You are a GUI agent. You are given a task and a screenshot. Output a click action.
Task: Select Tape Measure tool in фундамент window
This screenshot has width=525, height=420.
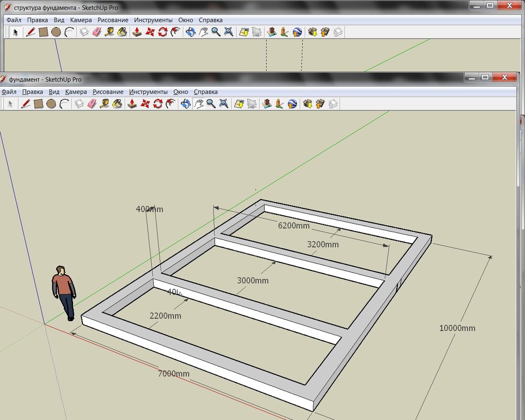click(x=104, y=104)
